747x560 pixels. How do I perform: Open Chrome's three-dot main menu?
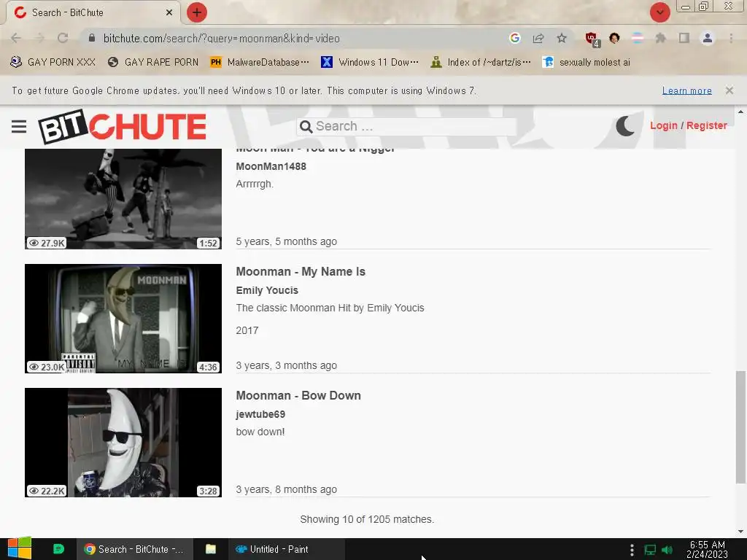point(731,38)
